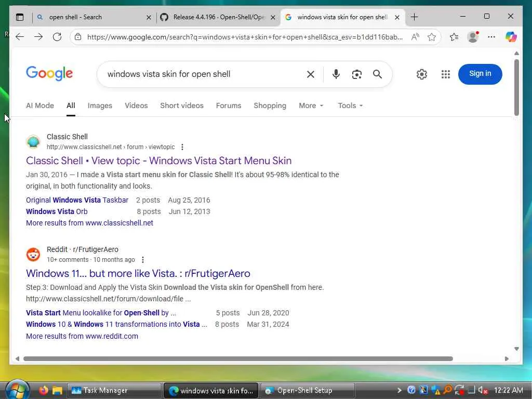Image resolution: width=532 pixels, height=399 pixels.
Task: Open a new browser tab
Action: coord(414,17)
